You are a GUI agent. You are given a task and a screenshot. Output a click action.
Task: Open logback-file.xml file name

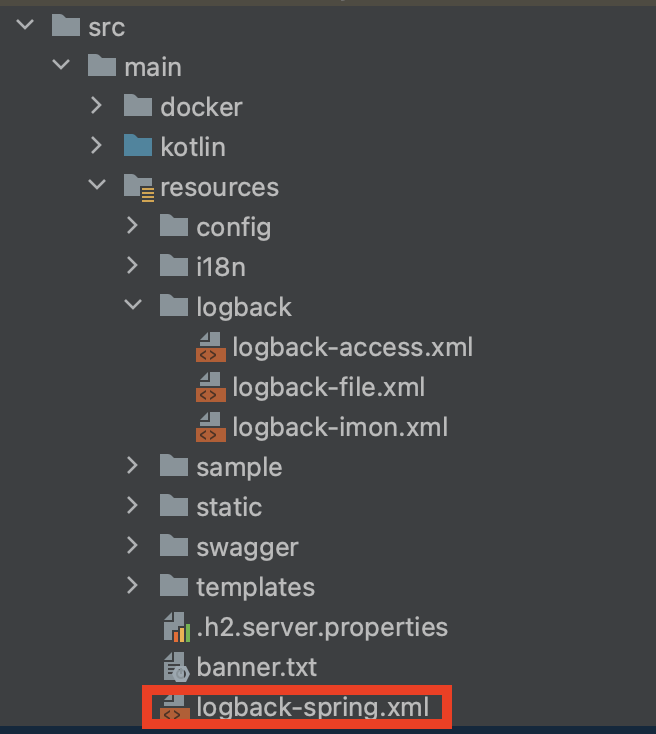point(329,387)
